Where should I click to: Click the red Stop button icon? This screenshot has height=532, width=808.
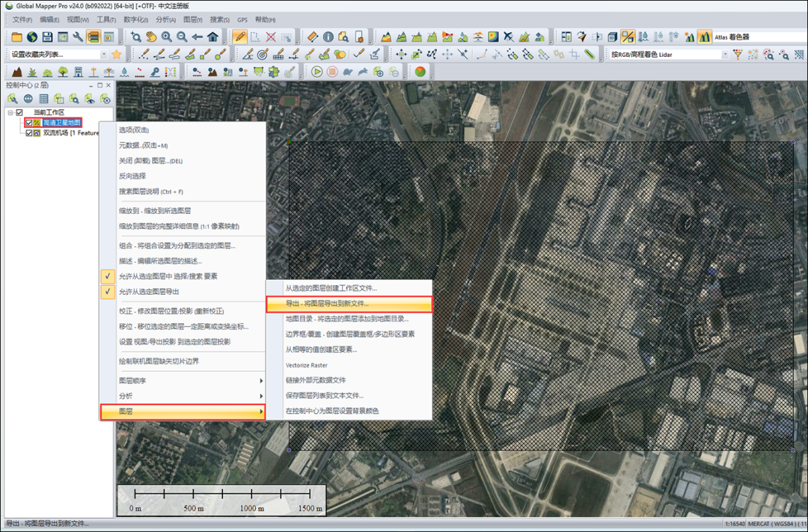tap(332, 72)
